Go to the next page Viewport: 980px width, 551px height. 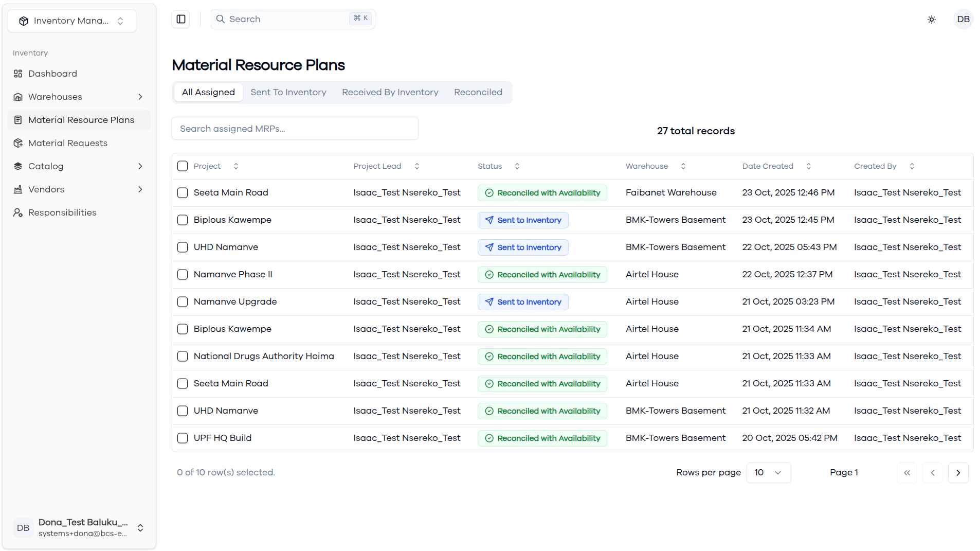point(958,473)
